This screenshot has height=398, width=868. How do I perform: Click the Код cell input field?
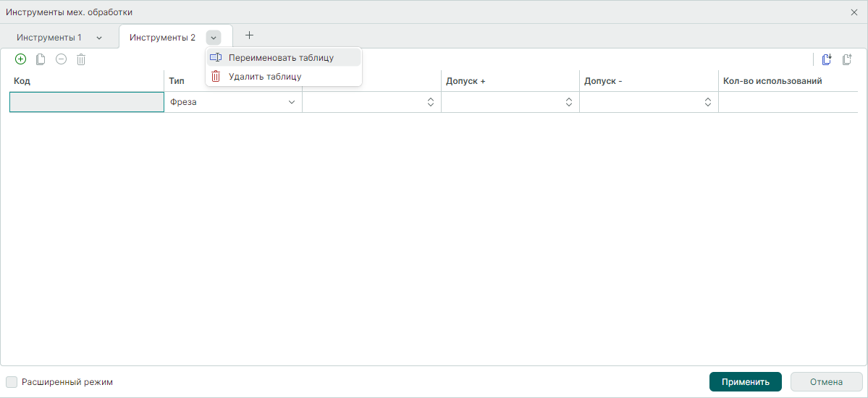click(87, 102)
